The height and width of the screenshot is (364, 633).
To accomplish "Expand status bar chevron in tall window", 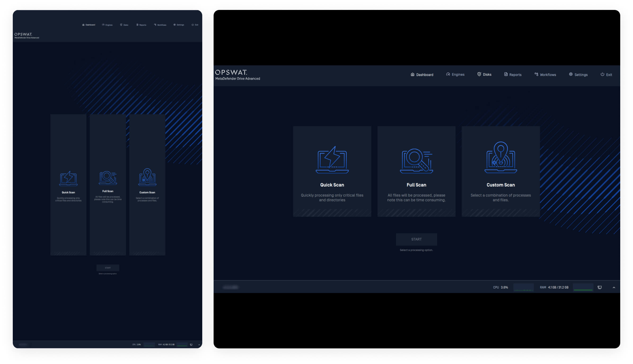I will pyautogui.click(x=199, y=345).
